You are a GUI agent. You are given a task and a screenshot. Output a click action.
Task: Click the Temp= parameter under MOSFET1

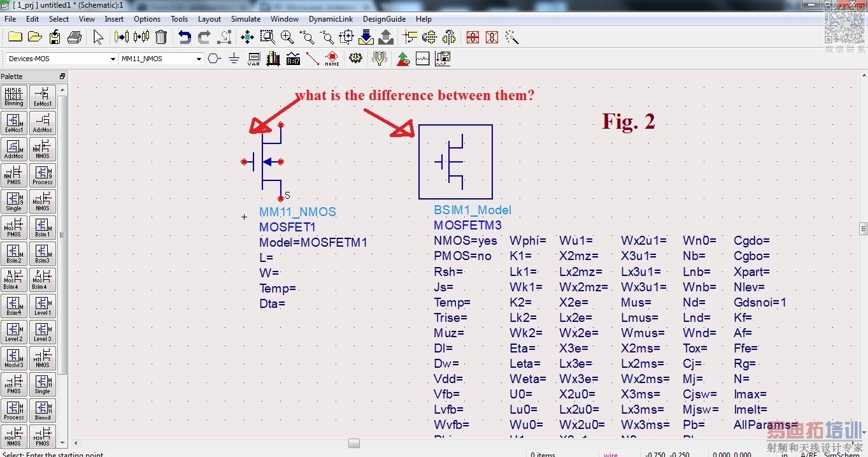278,288
